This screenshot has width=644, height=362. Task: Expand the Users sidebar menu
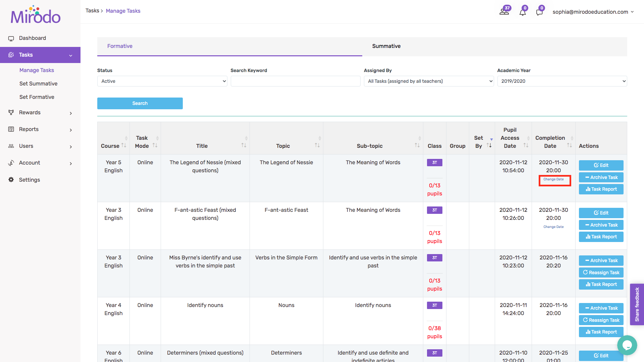tap(71, 146)
